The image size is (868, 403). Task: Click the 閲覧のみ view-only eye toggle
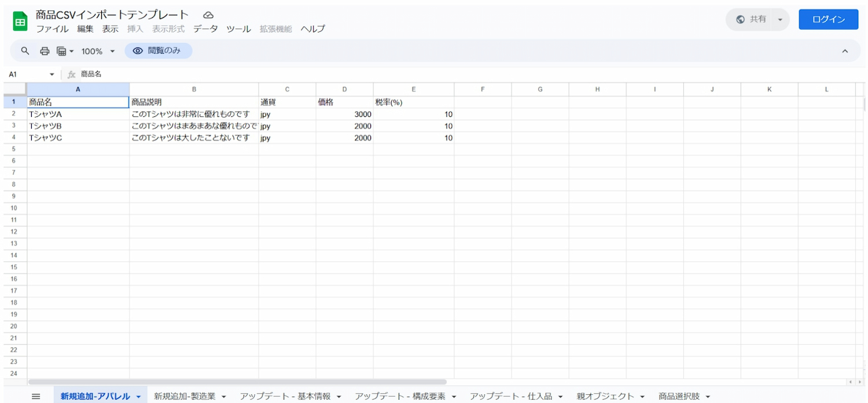pyautogui.click(x=158, y=51)
